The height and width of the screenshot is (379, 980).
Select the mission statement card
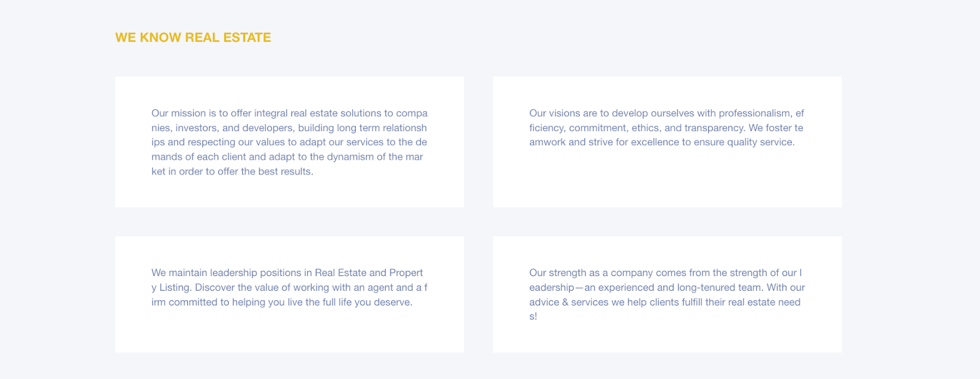click(289, 142)
